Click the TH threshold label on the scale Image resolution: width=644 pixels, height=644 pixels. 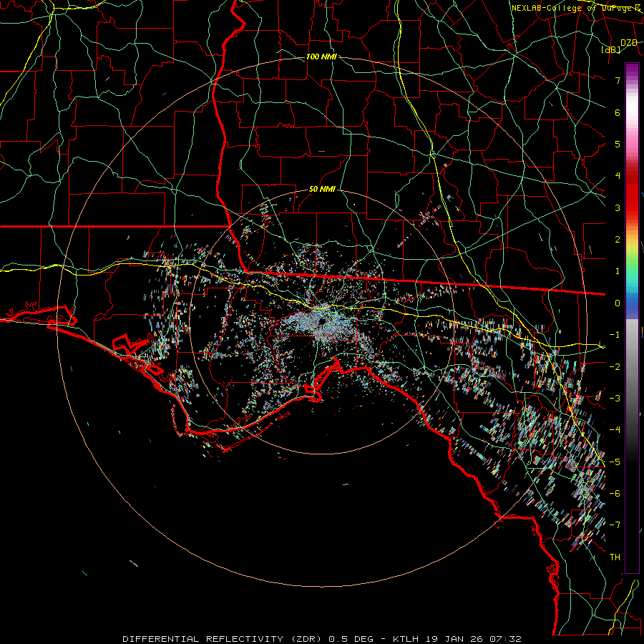(615, 557)
